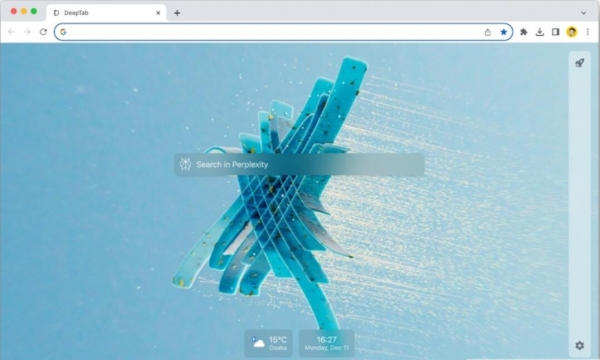Image resolution: width=600 pixels, height=360 pixels.
Task: Click the Perplexity search engine icon
Action: [185, 165]
